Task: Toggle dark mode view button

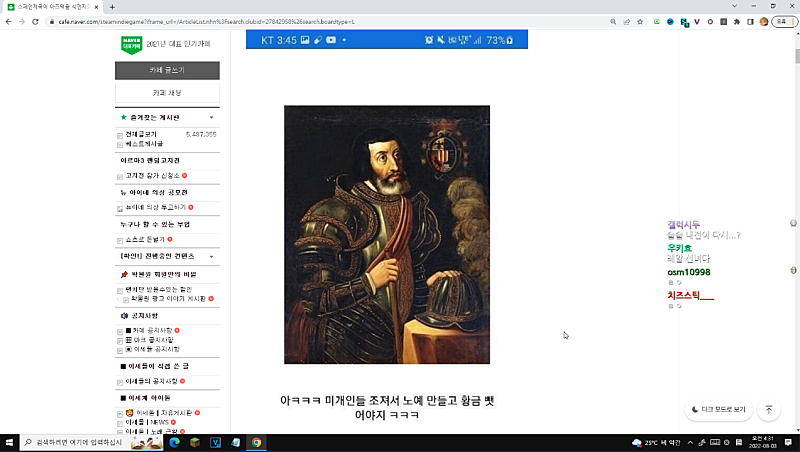Action: [x=718, y=409]
